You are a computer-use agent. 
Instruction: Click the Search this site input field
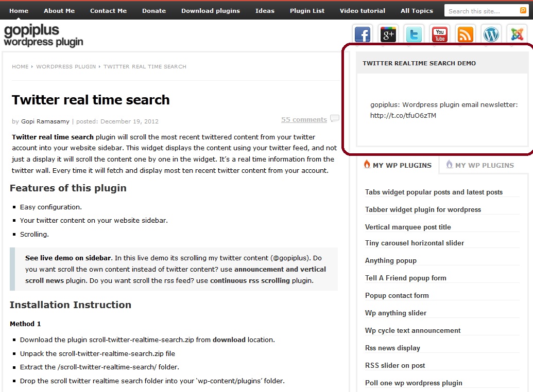click(x=483, y=11)
